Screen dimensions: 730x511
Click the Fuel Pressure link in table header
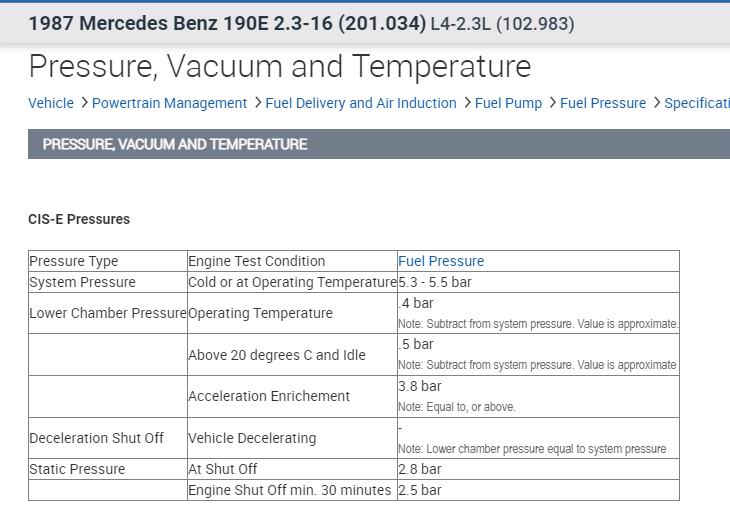(x=441, y=261)
